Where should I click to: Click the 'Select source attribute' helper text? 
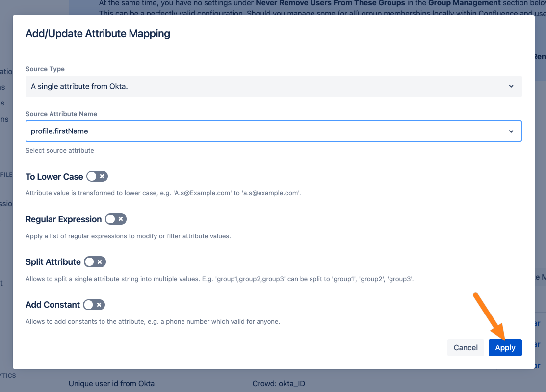pos(60,150)
